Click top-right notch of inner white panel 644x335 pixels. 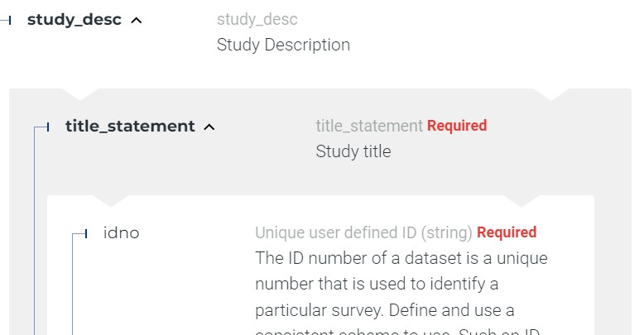(521, 200)
